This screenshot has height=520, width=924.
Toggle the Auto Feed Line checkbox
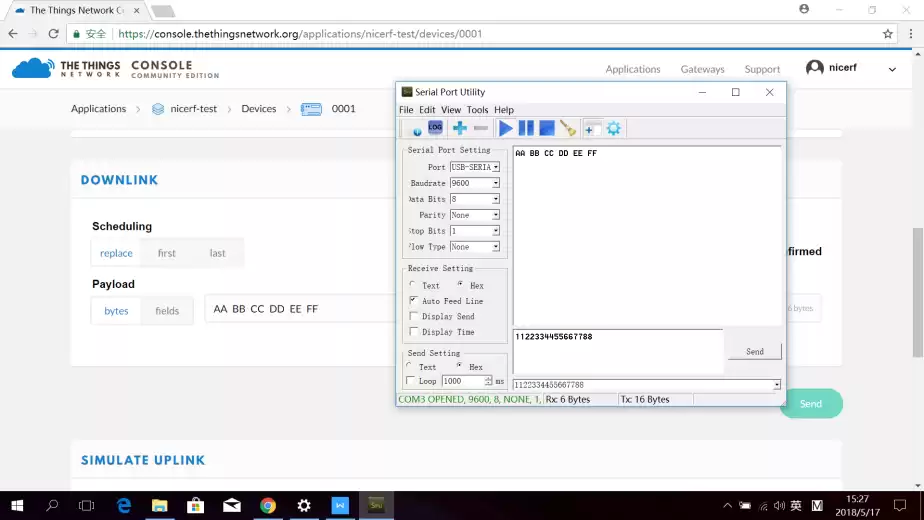click(414, 301)
